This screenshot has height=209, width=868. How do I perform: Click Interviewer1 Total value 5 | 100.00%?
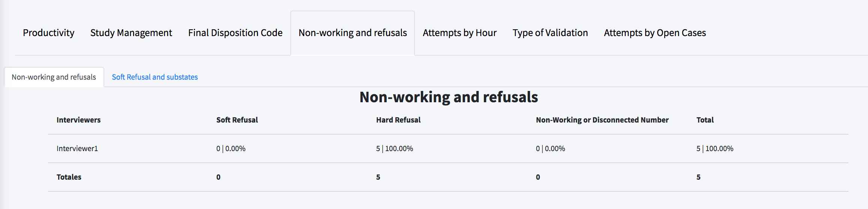[715, 148]
